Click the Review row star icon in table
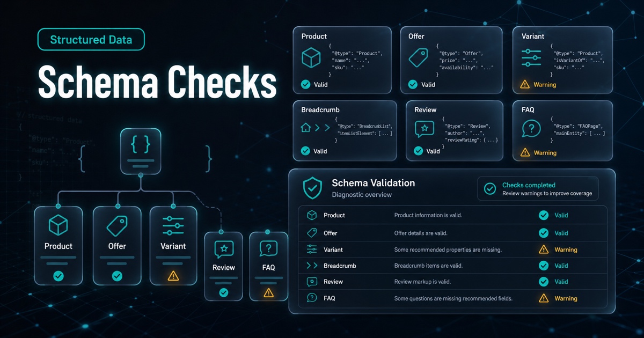This screenshot has height=338, width=644. tap(312, 282)
